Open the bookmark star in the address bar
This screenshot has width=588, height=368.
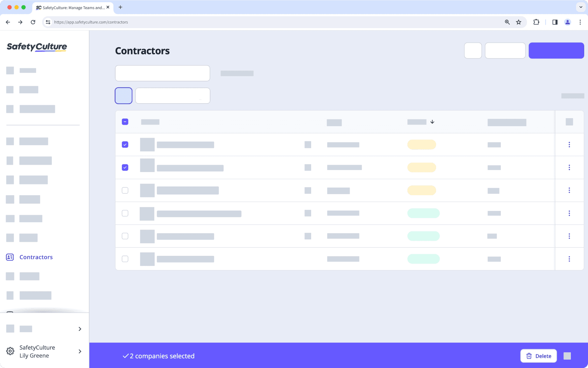(518, 22)
